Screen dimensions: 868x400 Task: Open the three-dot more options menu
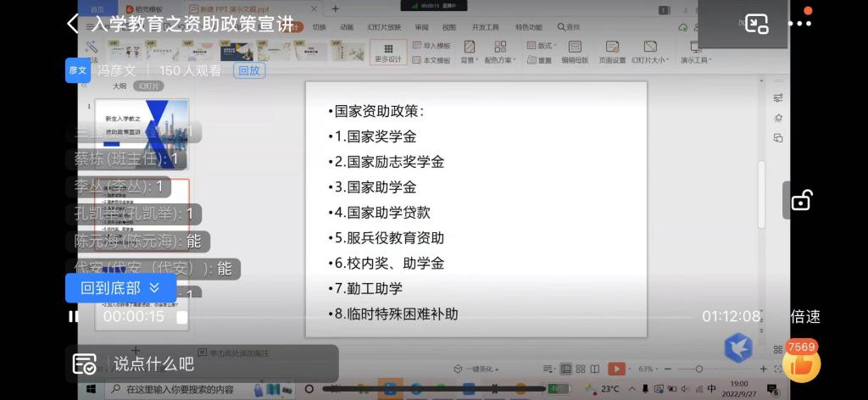pos(799,24)
